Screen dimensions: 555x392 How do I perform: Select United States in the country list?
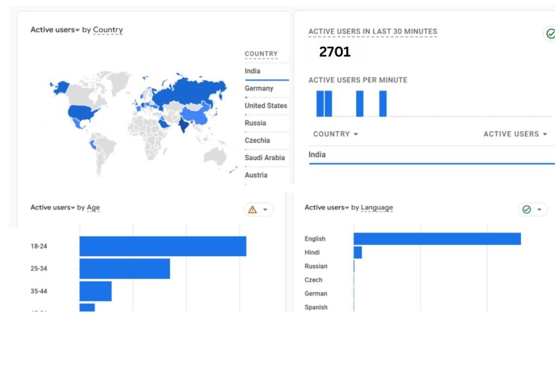[x=266, y=106]
